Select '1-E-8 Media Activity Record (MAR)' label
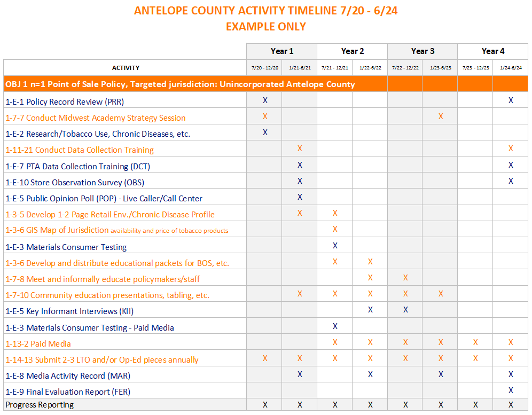 68,375
